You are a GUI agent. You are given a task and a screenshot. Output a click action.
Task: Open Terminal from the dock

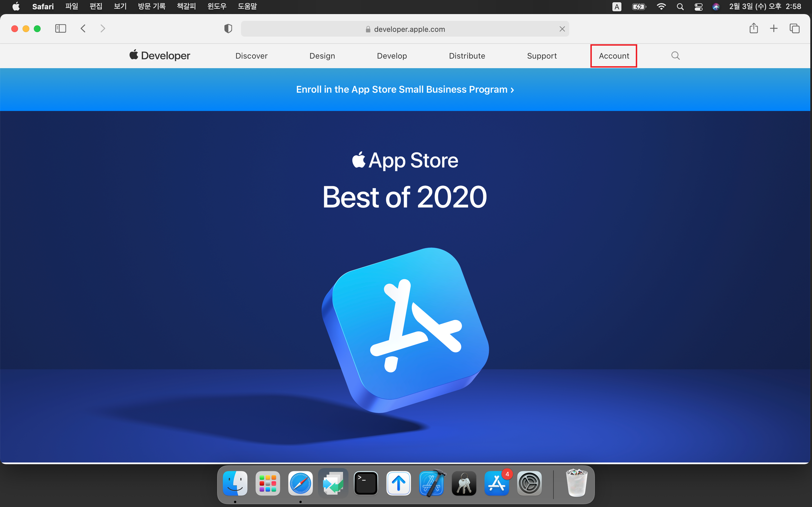[x=366, y=483]
